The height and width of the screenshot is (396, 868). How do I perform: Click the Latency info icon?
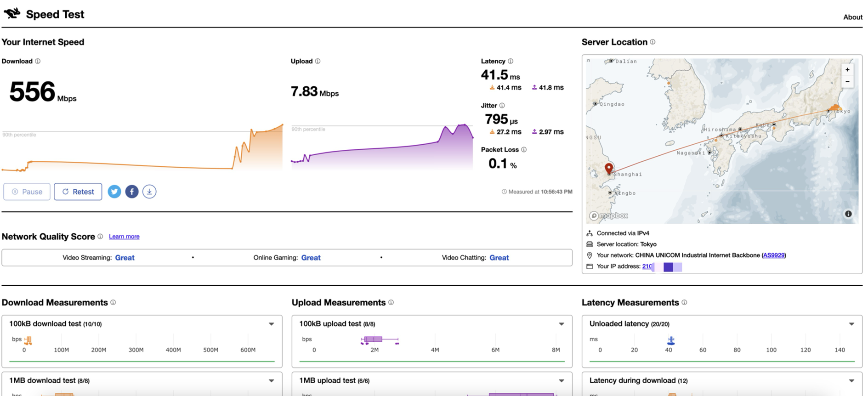pyautogui.click(x=511, y=61)
